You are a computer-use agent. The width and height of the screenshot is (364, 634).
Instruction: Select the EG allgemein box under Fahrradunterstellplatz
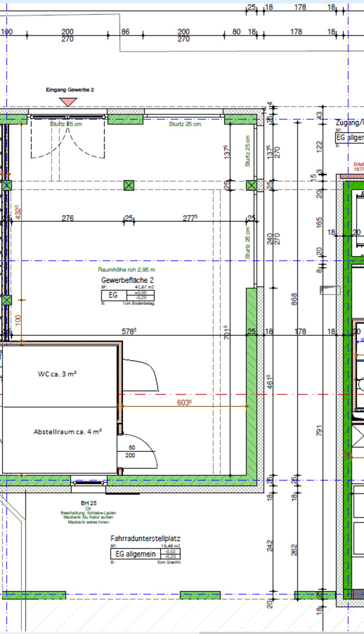click(135, 554)
